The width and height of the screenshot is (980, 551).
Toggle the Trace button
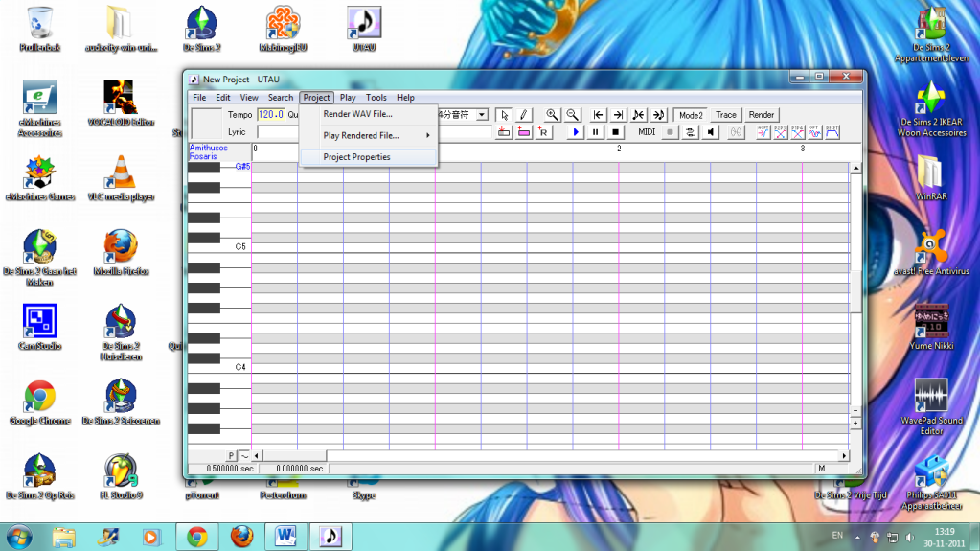[726, 115]
